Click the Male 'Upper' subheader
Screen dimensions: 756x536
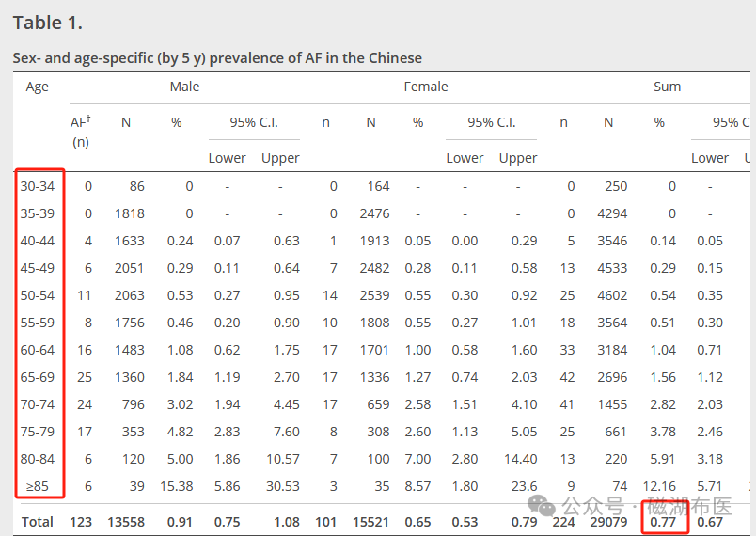pyautogui.click(x=280, y=158)
